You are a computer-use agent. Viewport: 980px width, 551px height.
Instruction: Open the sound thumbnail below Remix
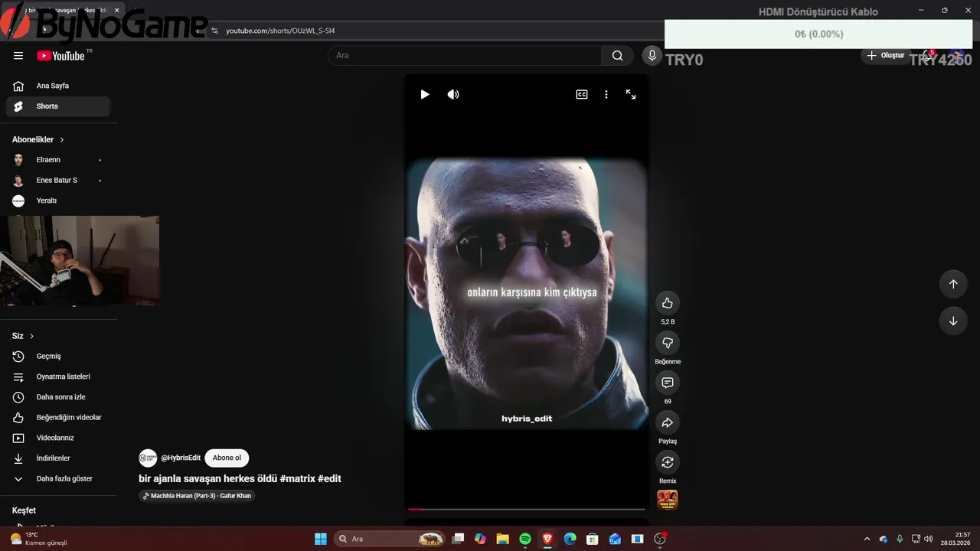click(668, 500)
